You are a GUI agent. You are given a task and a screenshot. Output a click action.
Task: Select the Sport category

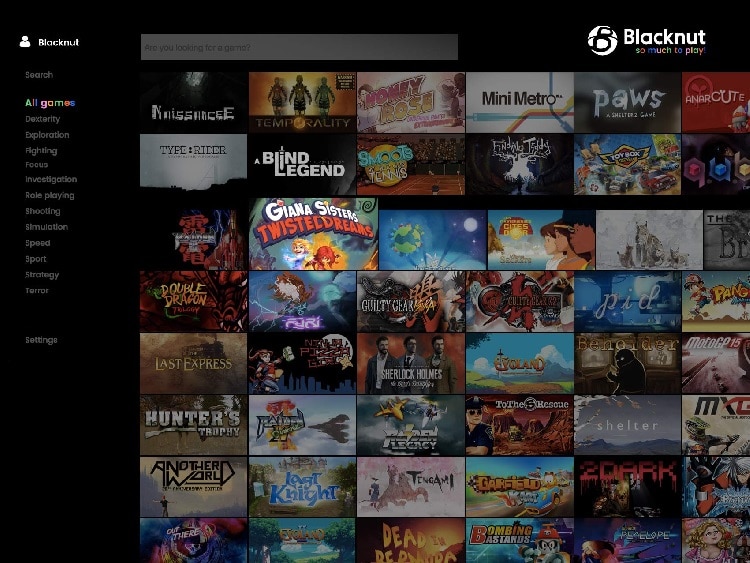[36, 259]
